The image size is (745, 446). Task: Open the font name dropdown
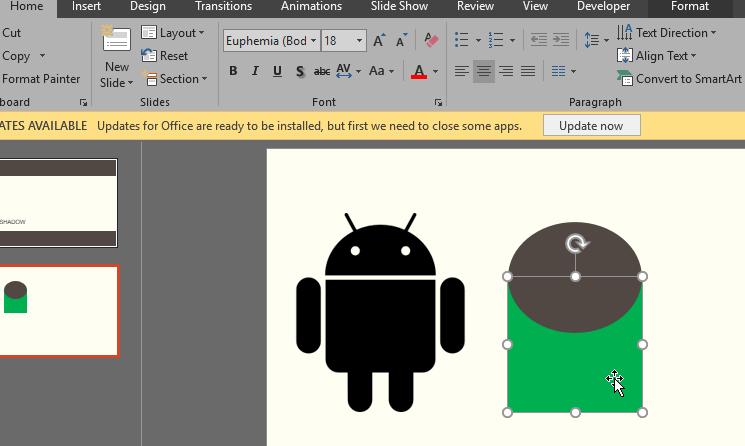click(x=314, y=41)
